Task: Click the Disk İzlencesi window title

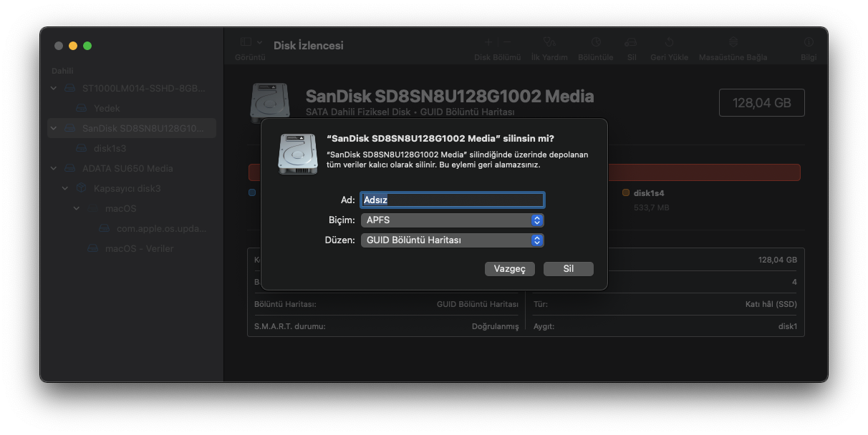Action: [x=309, y=45]
